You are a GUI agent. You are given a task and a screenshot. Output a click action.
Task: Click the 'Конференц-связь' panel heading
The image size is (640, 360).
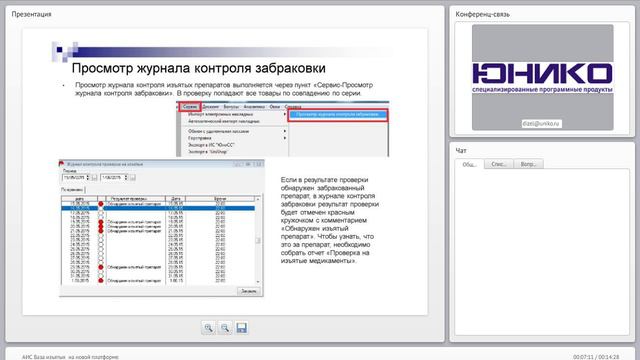coord(482,14)
